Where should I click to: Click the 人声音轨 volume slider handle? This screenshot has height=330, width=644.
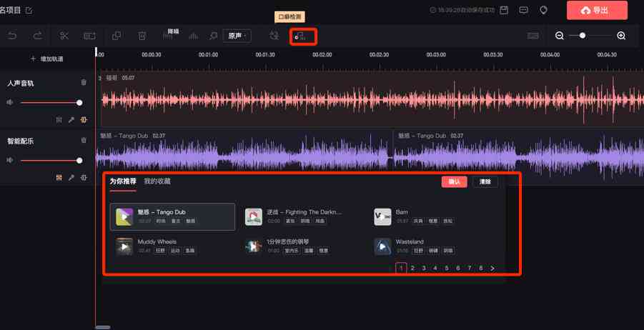(79, 103)
